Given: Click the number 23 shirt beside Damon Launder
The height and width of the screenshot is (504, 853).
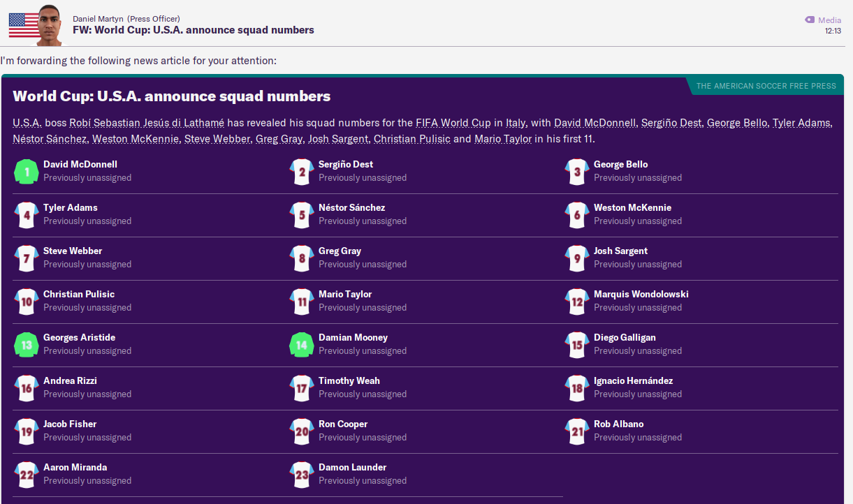Looking at the screenshot, I should (x=302, y=475).
